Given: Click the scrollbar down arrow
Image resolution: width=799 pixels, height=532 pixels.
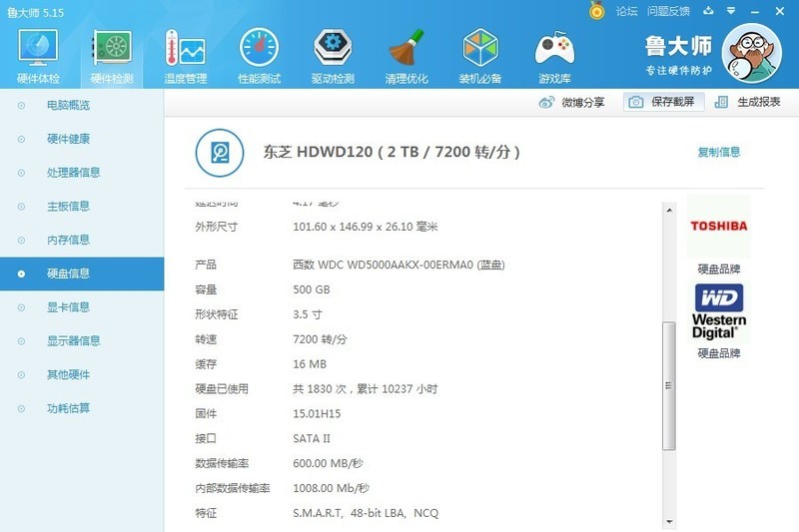Looking at the screenshot, I should pos(669,522).
